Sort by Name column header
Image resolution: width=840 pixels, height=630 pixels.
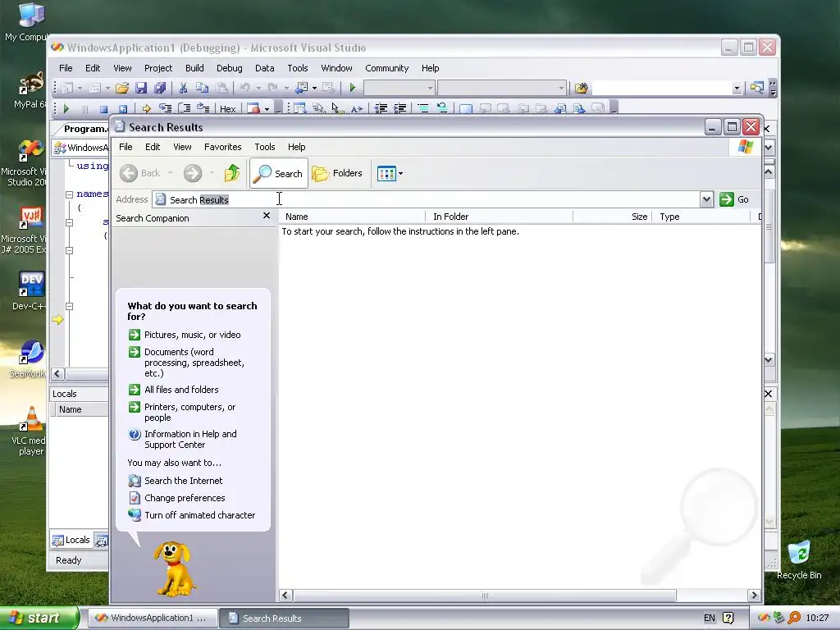pyautogui.click(x=353, y=217)
